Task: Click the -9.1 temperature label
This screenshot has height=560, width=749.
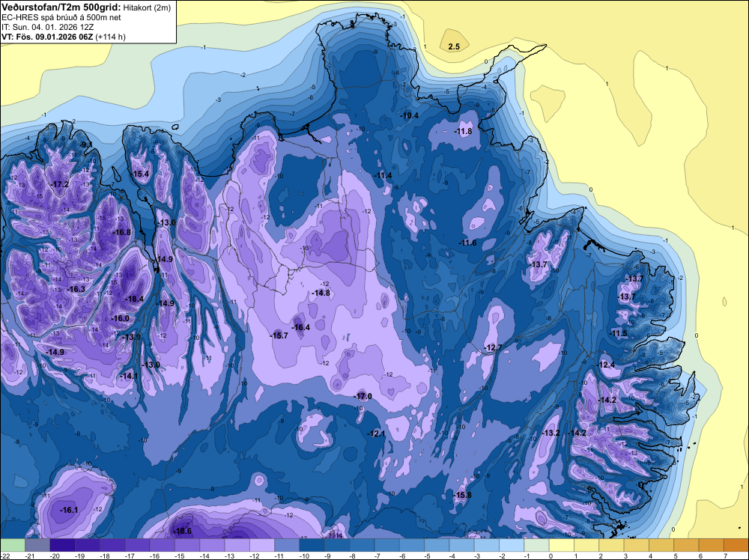Action: coord(86,144)
